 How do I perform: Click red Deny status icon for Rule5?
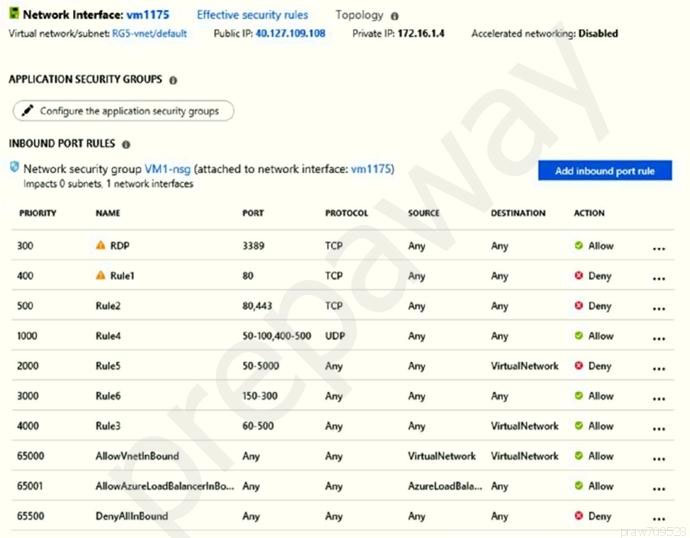[x=579, y=365]
